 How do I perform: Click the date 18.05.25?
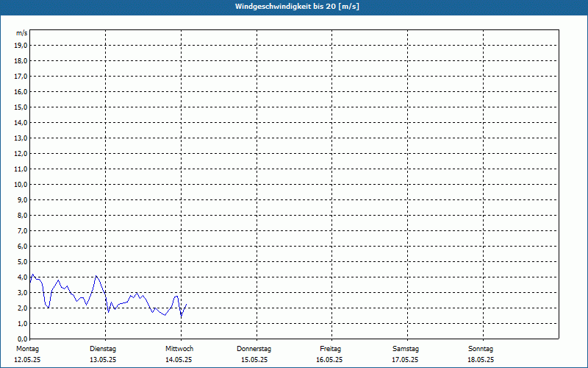(x=481, y=360)
